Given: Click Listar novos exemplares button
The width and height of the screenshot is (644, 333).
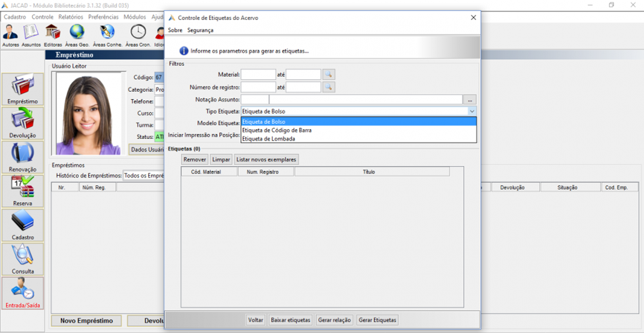Looking at the screenshot, I should [x=266, y=160].
